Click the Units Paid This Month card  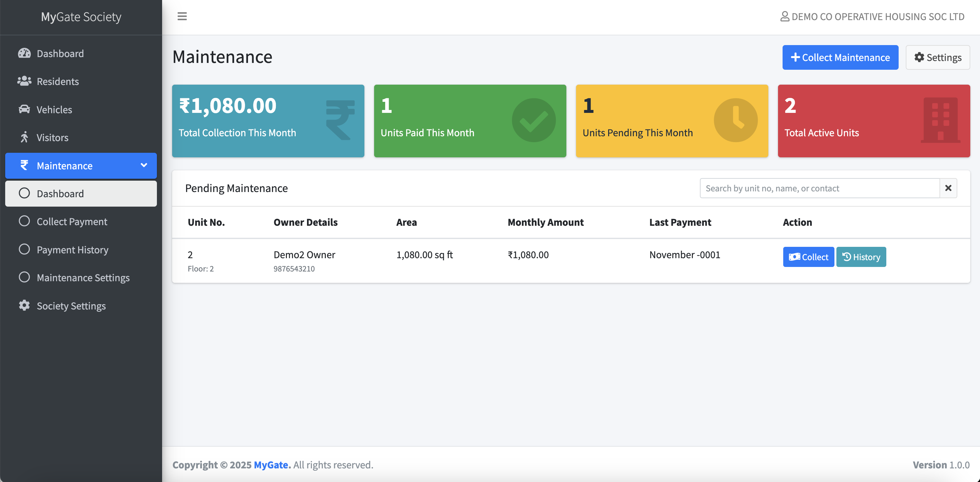tap(470, 121)
